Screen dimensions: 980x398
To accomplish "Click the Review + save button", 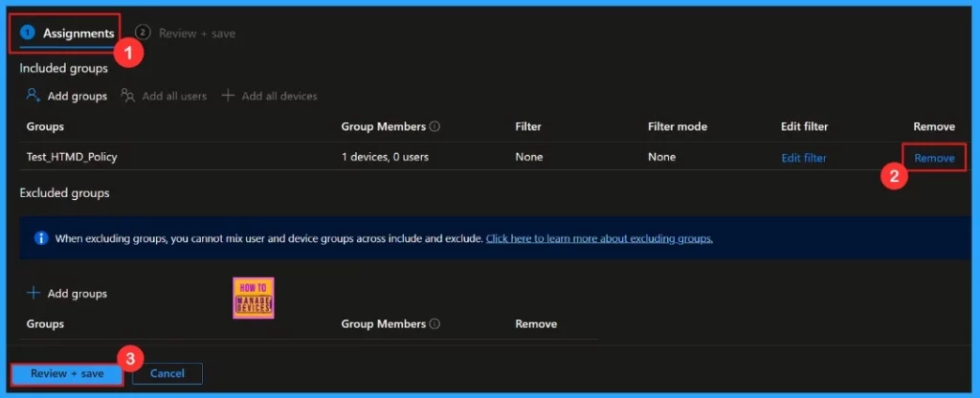I will coord(67,374).
